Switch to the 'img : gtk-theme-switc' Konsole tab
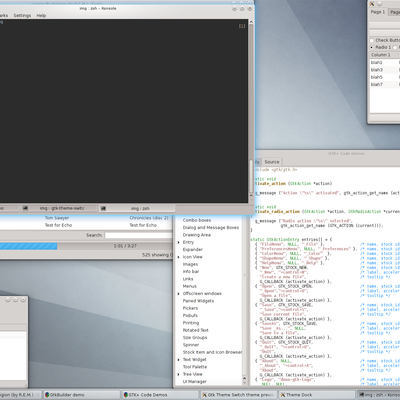Image resolution: width=400 pixels, height=400 pixels. point(59,208)
